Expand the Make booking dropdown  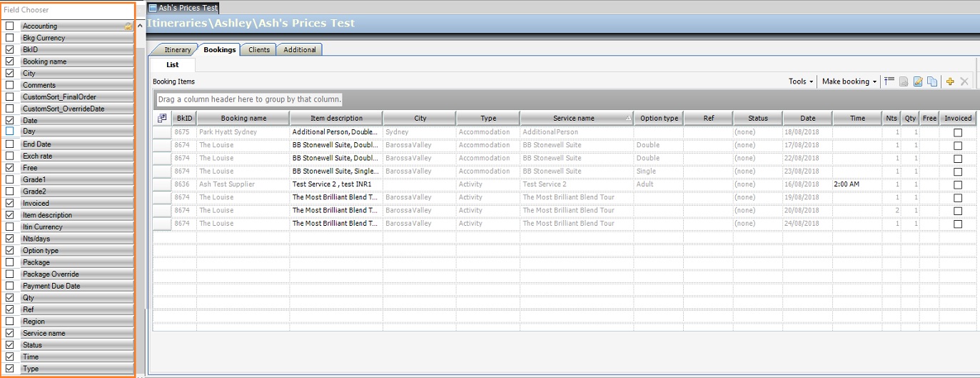click(x=849, y=81)
